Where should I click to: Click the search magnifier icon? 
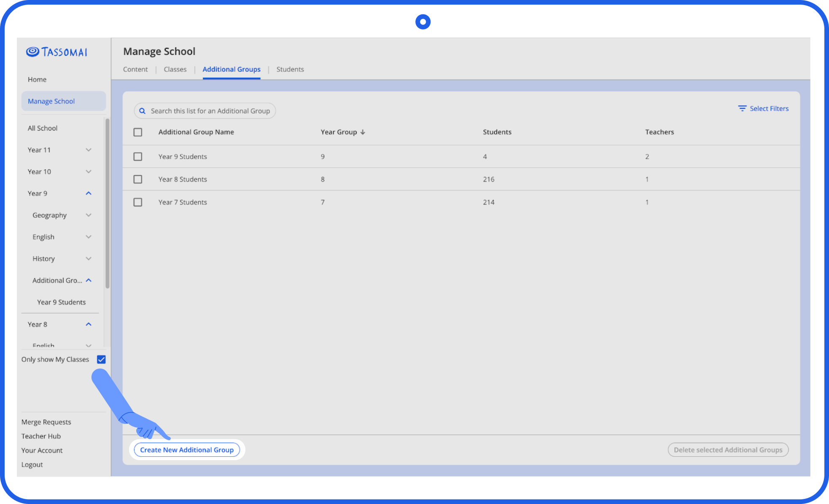[x=143, y=111]
